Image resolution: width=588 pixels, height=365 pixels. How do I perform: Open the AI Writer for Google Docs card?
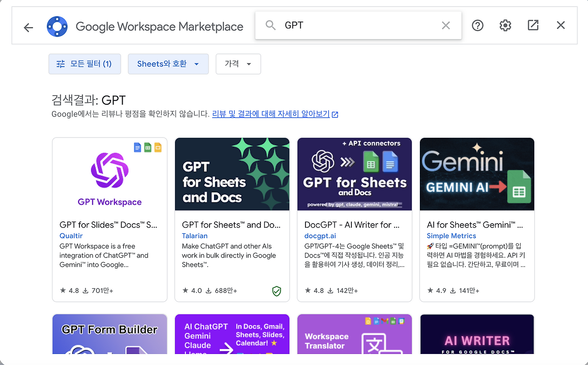pos(477,334)
